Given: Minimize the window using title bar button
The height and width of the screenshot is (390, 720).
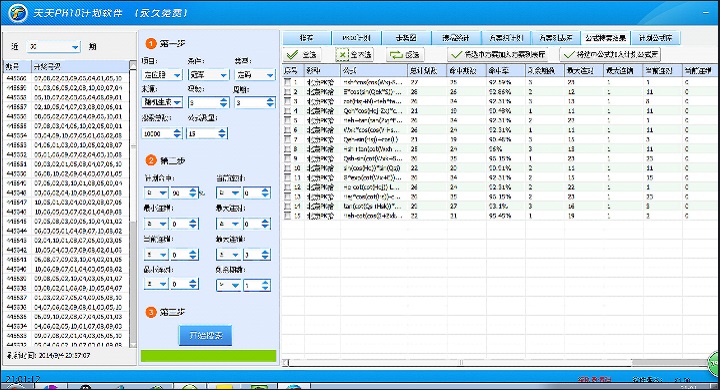Looking at the screenshot, I should pyautogui.click(x=706, y=13).
